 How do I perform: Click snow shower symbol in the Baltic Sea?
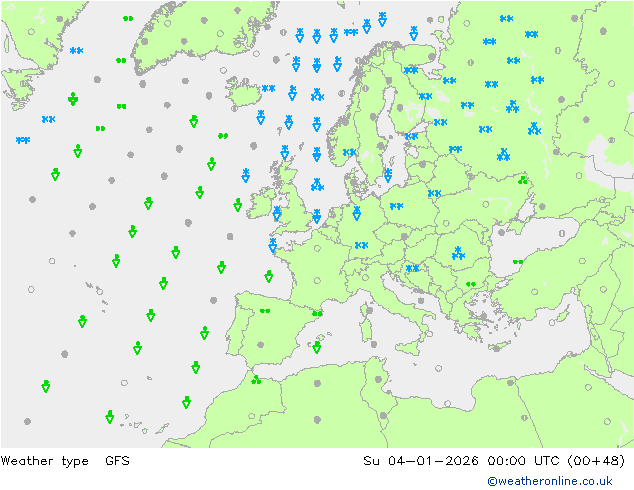click(388, 175)
